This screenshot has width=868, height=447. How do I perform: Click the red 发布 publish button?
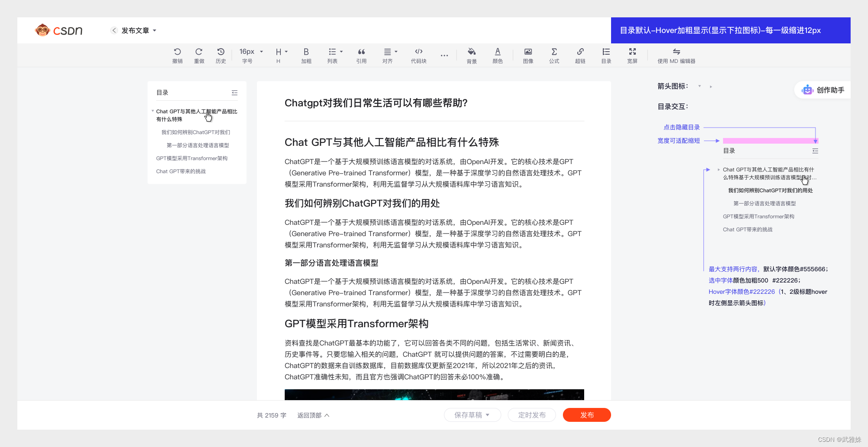click(x=587, y=415)
